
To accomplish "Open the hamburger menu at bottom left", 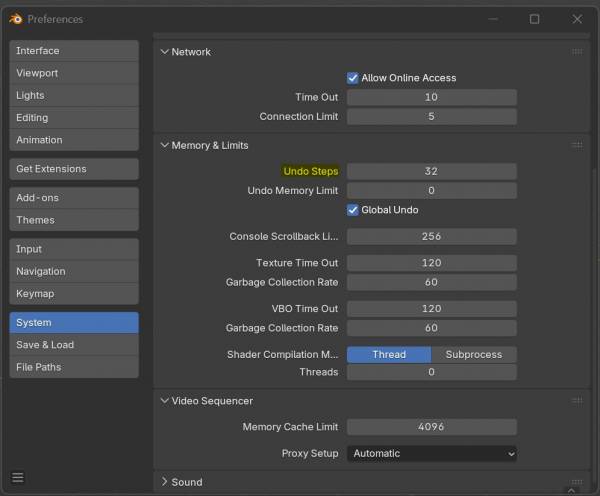I will 17,477.
